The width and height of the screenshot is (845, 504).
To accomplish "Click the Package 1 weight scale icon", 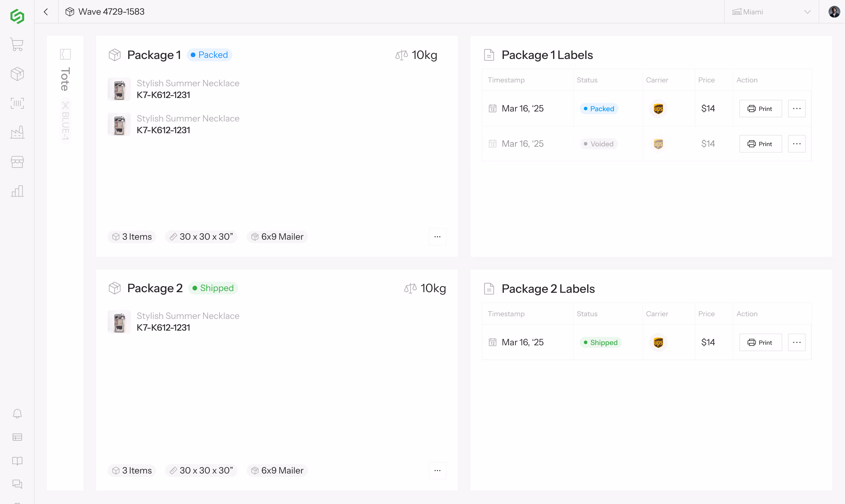I will tap(401, 55).
